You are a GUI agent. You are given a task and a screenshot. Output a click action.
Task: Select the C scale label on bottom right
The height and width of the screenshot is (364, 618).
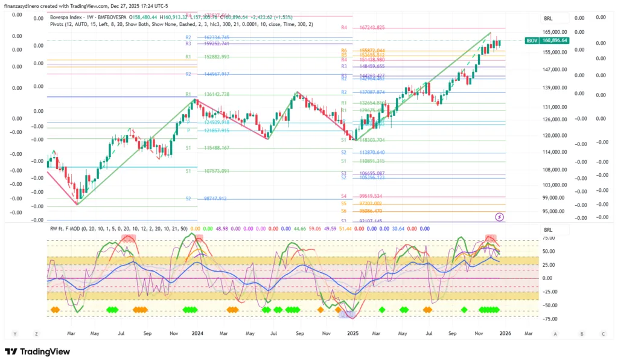tap(603, 333)
